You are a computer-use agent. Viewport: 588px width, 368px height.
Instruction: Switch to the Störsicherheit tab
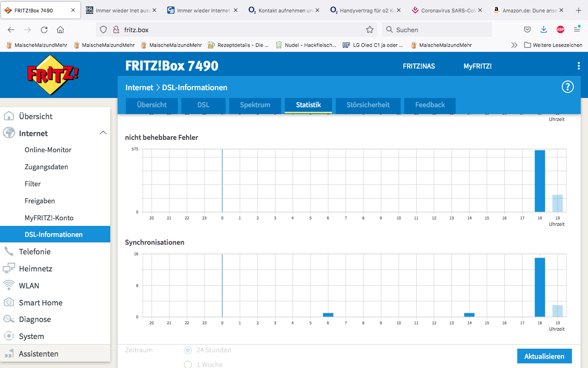(x=368, y=105)
